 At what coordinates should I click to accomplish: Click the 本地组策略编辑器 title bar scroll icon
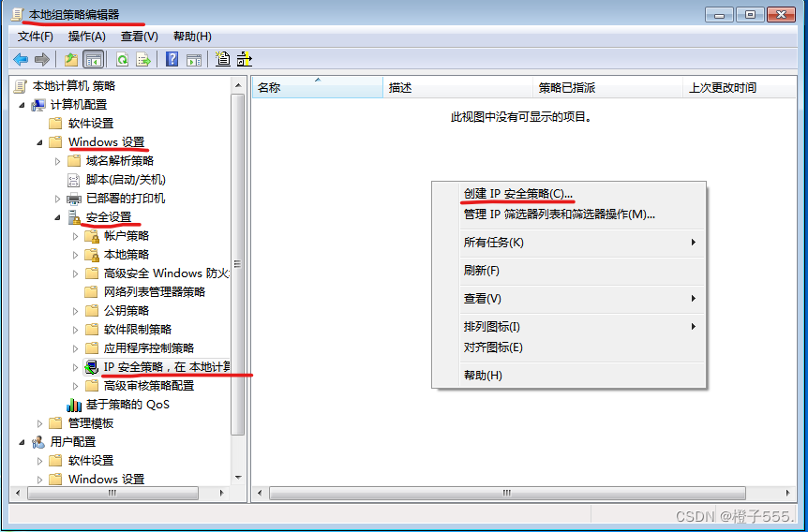17,15
